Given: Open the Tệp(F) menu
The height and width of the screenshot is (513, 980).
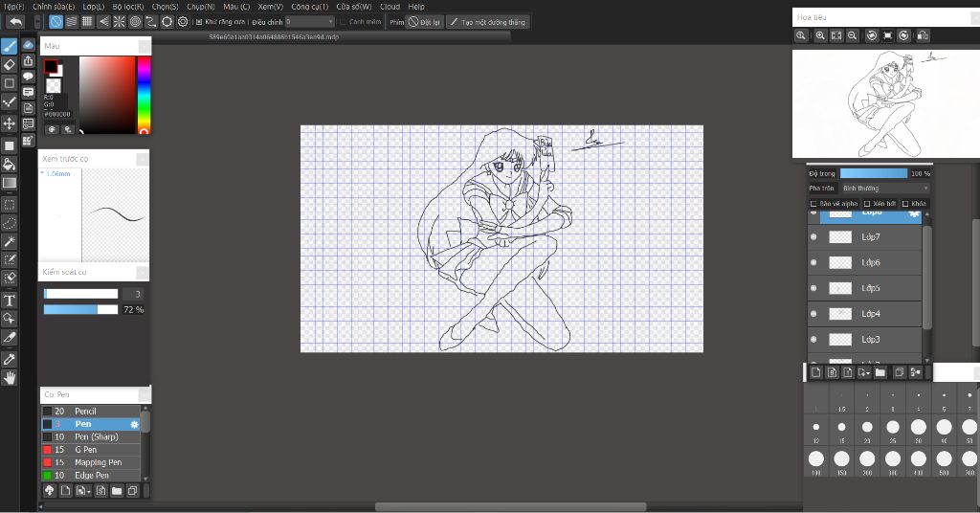Looking at the screenshot, I should click(x=13, y=7).
